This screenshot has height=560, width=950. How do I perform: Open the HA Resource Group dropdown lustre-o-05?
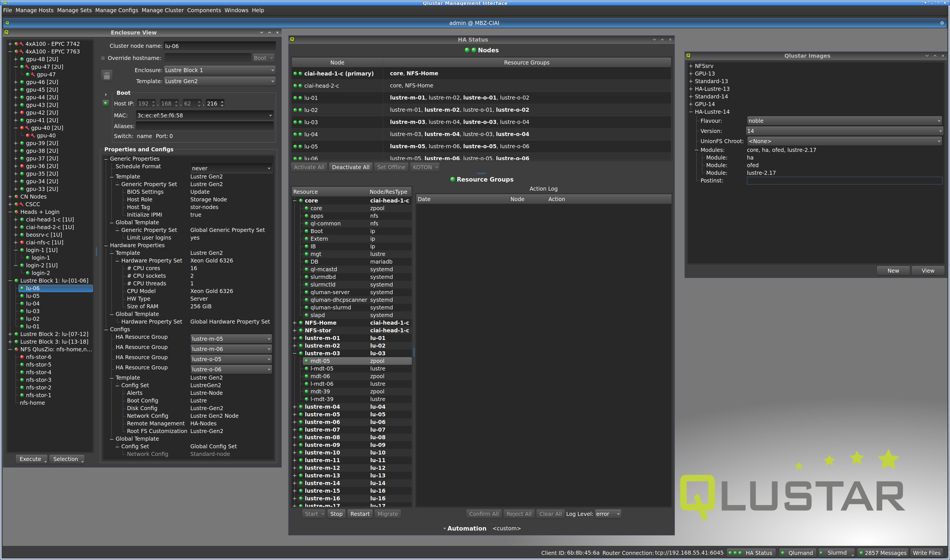click(x=231, y=359)
